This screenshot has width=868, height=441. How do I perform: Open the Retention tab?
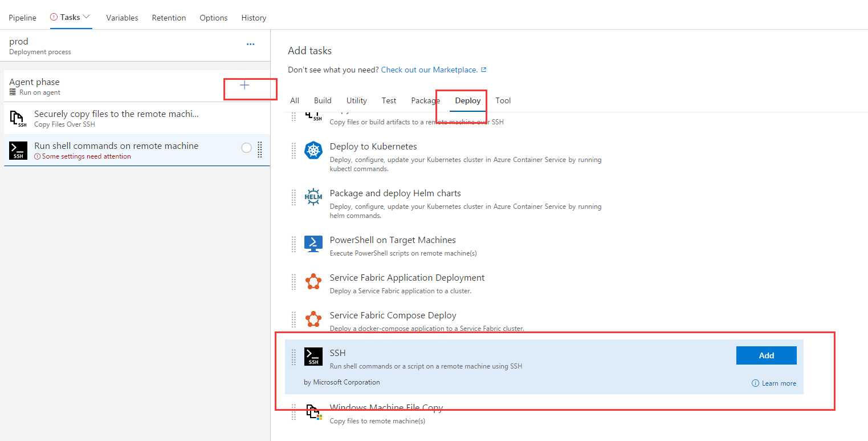(x=169, y=18)
